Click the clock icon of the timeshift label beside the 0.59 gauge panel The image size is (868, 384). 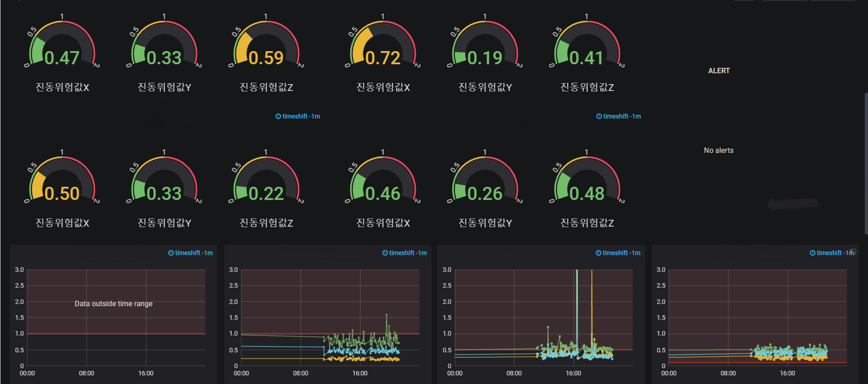[x=278, y=116]
